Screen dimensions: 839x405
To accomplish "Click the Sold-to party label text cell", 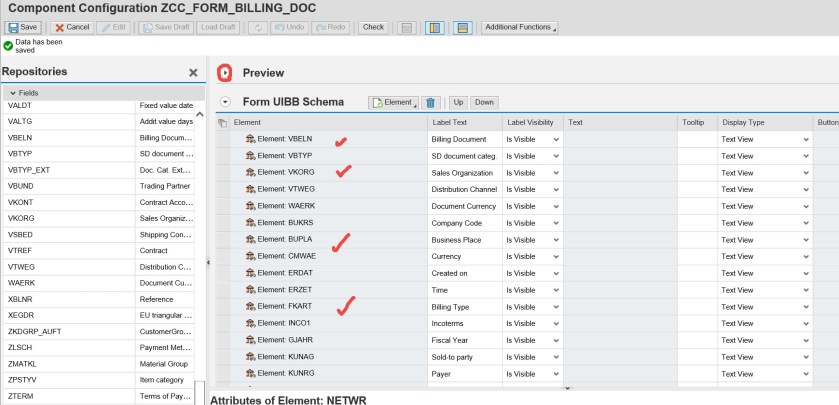I will coord(464,357).
